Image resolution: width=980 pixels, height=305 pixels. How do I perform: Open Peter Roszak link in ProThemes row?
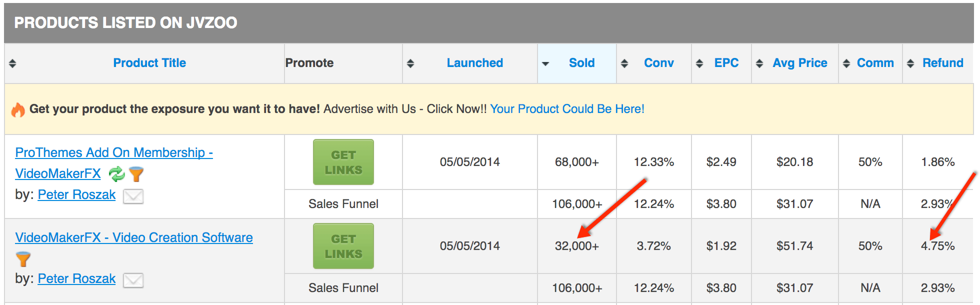coord(76,194)
